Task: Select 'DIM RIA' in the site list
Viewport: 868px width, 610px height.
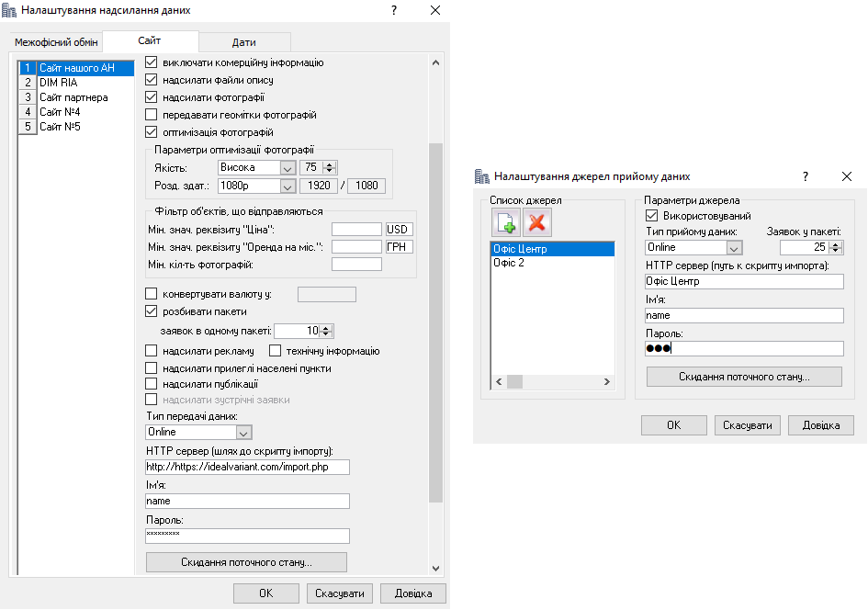Action: (x=59, y=83)
